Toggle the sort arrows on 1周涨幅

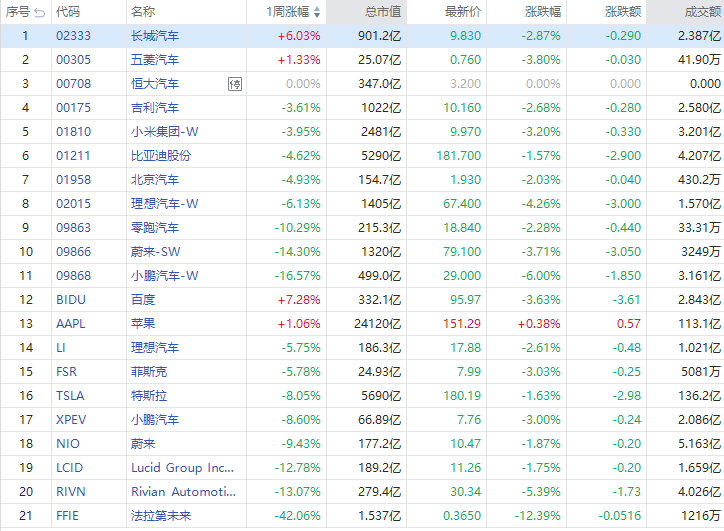(x=318, y=12)
